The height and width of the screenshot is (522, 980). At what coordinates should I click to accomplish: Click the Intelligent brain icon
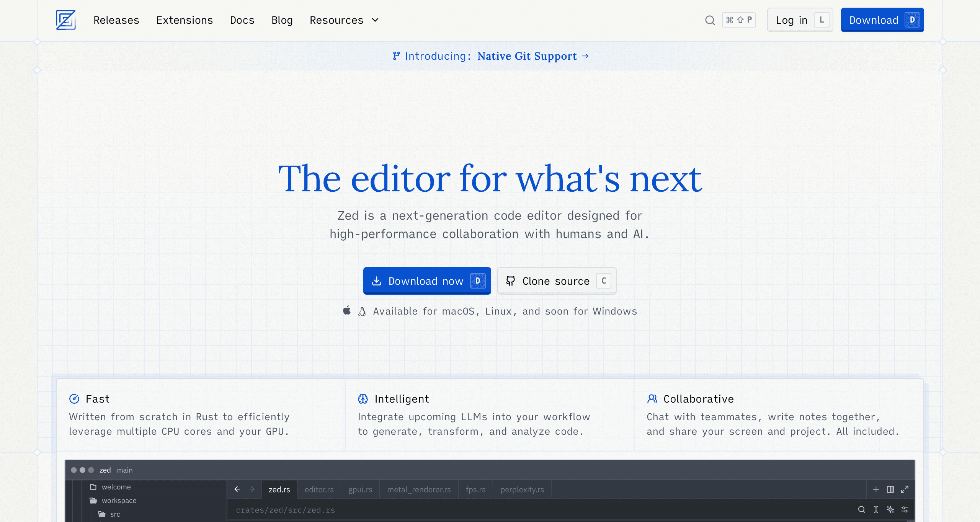pyautogui.click(x=363, y=399)
